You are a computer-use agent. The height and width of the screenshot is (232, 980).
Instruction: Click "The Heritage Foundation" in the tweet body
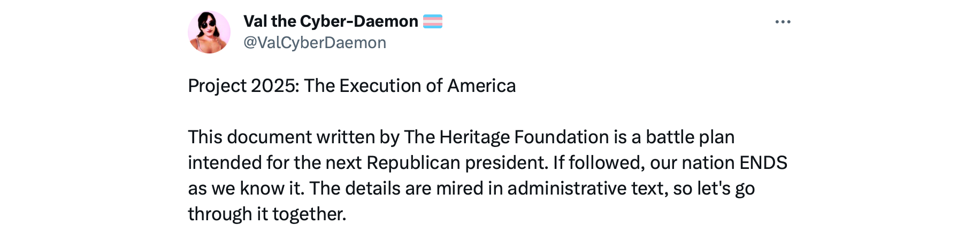[506, 137]
